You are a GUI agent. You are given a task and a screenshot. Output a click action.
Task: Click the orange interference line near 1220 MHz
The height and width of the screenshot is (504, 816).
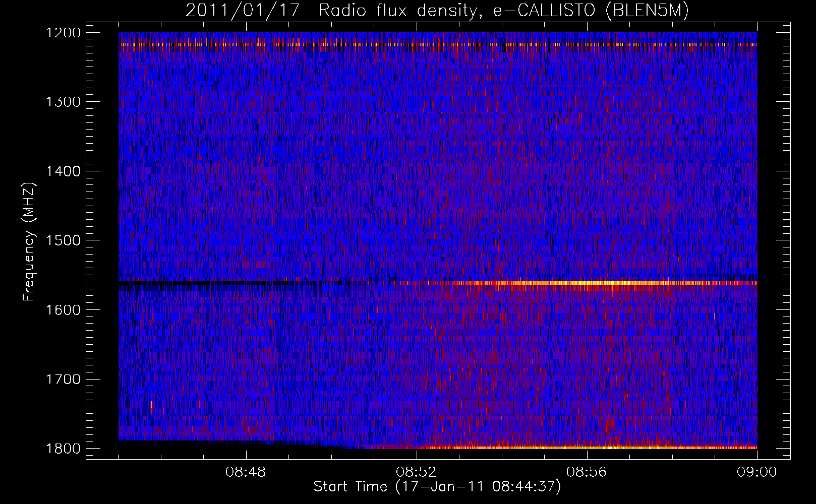click(x=438, y=44)
